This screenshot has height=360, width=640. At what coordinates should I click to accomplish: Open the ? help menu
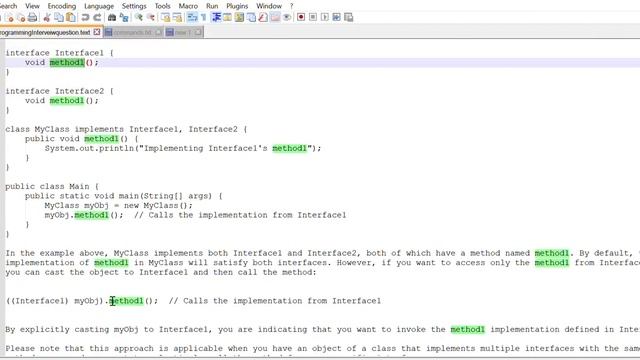click(291, 6)
